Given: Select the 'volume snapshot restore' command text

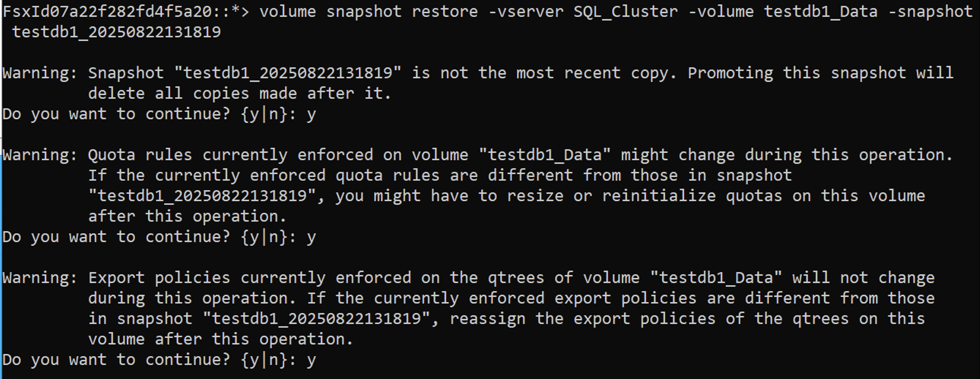Looking at the screenshot, I should point(369,12).
